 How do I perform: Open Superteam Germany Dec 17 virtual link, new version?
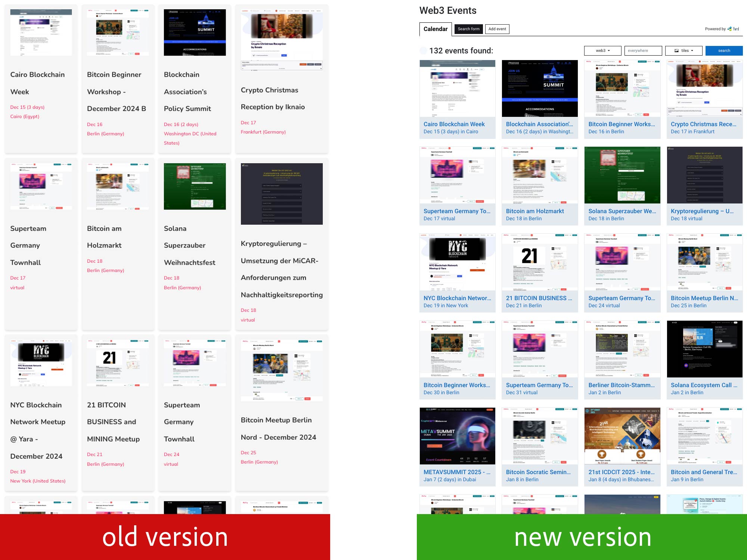(457, 211)
